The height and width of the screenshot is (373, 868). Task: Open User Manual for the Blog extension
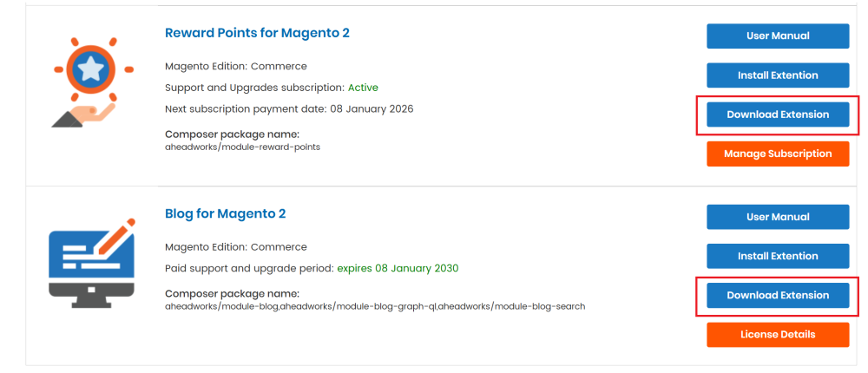pyautogui.click(x=778, y=217)
